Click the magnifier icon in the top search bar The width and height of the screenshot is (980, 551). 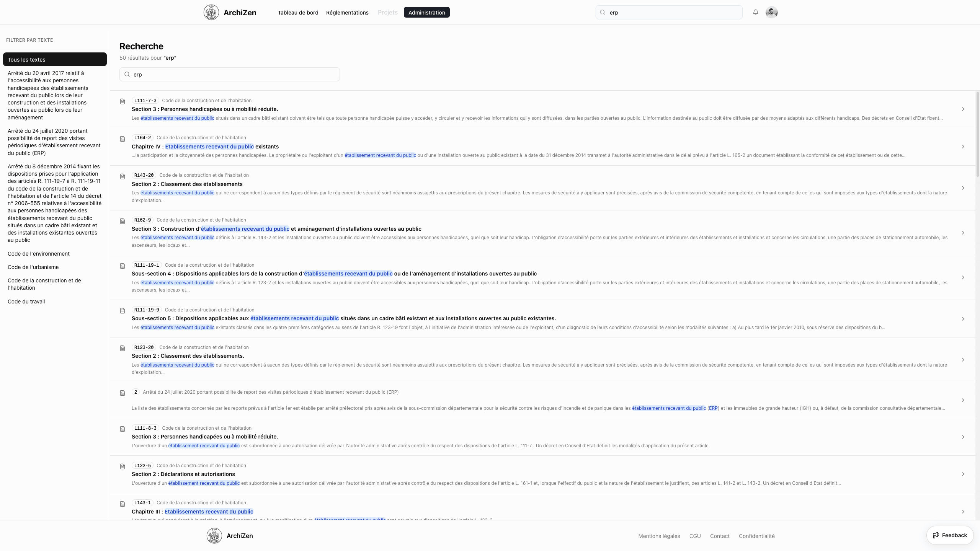pyautogui.click(x=602, y=12)
